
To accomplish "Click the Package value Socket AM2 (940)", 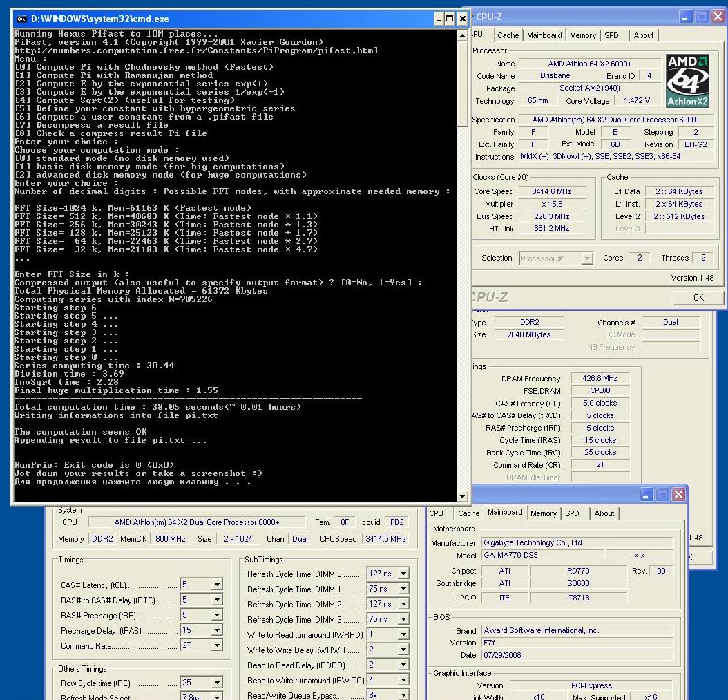I will [x=590, y=88].
